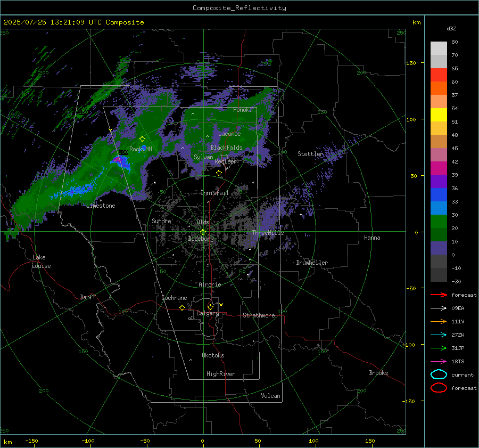The height and width of the screenshot is (448, 479).
Task: Click the Okotoks label
Action: click(213, 355)
